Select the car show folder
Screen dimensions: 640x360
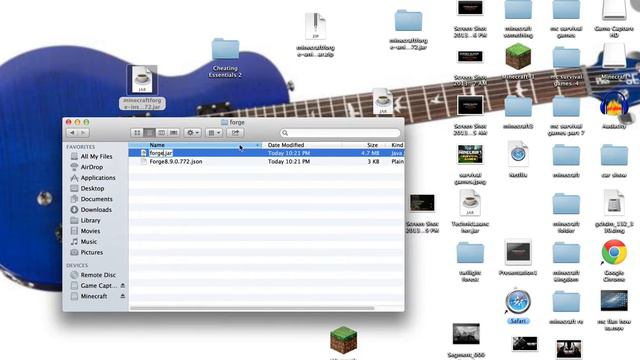tap(614, 155)
